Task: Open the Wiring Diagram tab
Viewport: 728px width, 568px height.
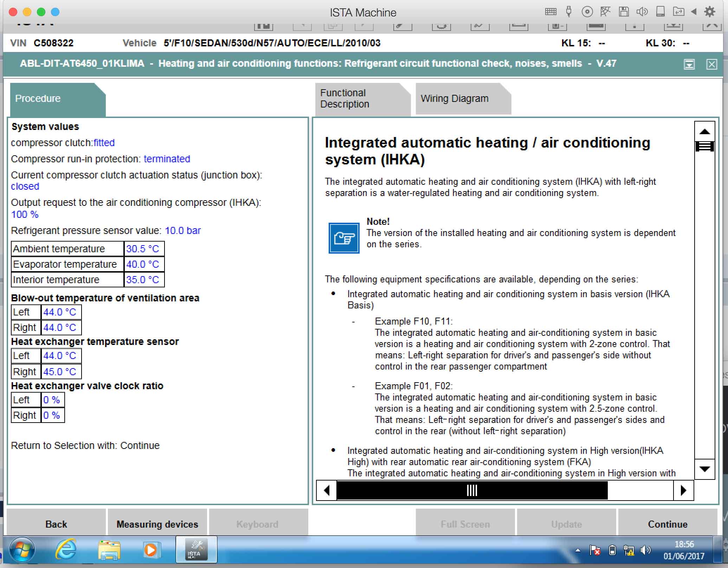Action: click(463, 99)
